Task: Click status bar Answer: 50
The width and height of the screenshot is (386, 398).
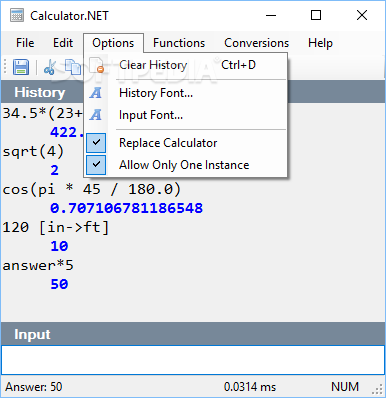Action: 34,387
